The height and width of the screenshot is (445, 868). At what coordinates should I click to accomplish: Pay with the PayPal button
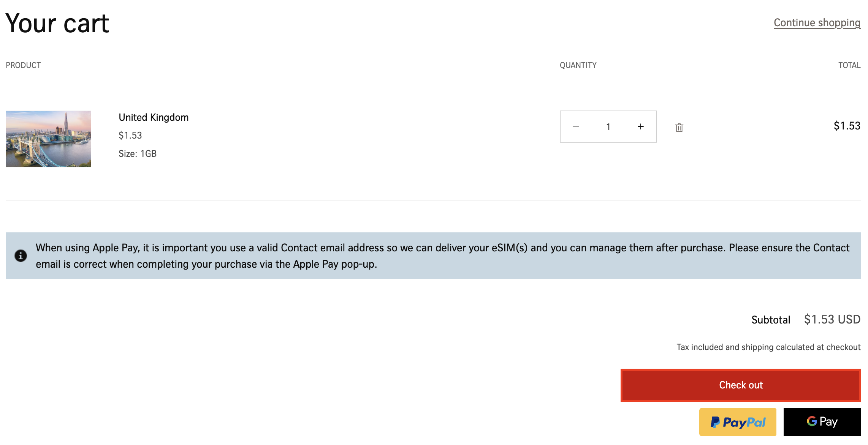click(x=738, y=422)
